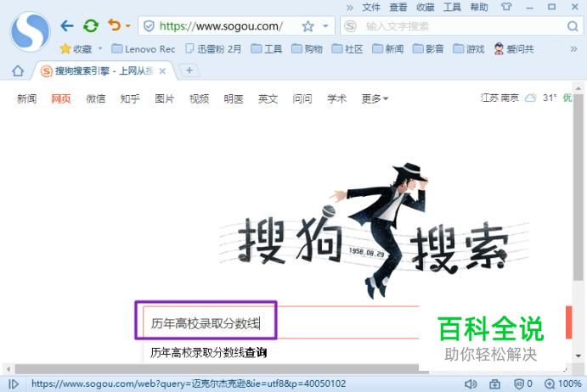Image resolution: width=587 pixels, height=392 pixels.
Task: Open the 文件 menu
Action: click(371, 7)
